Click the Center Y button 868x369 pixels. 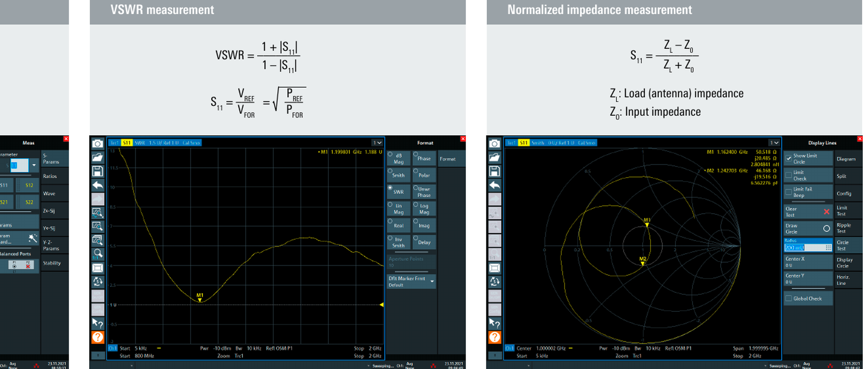pos(808,279)
